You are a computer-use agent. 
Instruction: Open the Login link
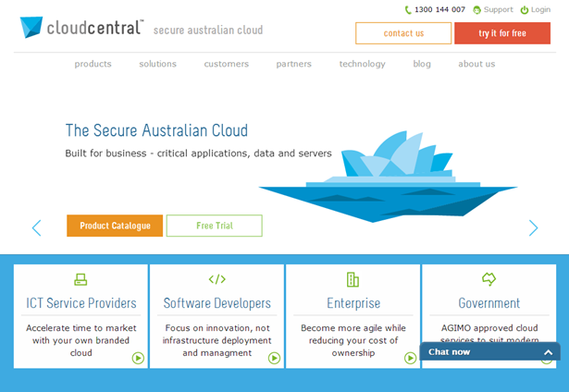tap(536, 10)
